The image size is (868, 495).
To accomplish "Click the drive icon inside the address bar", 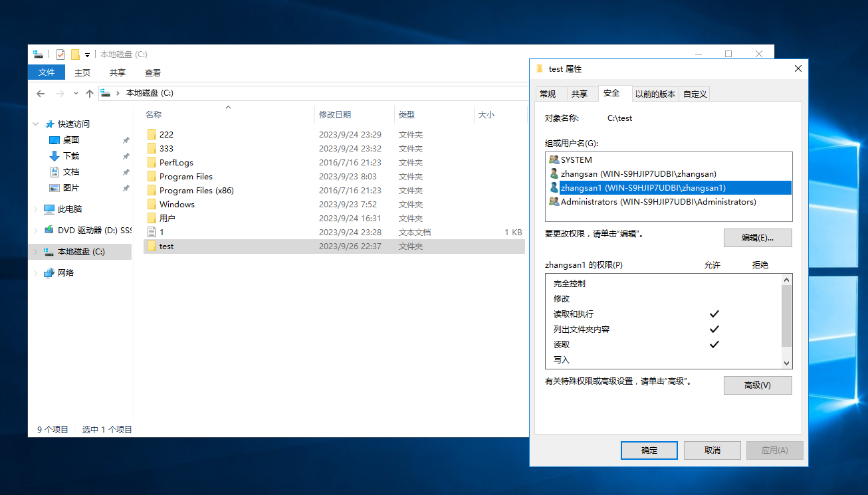I will (x=106, y=93).
